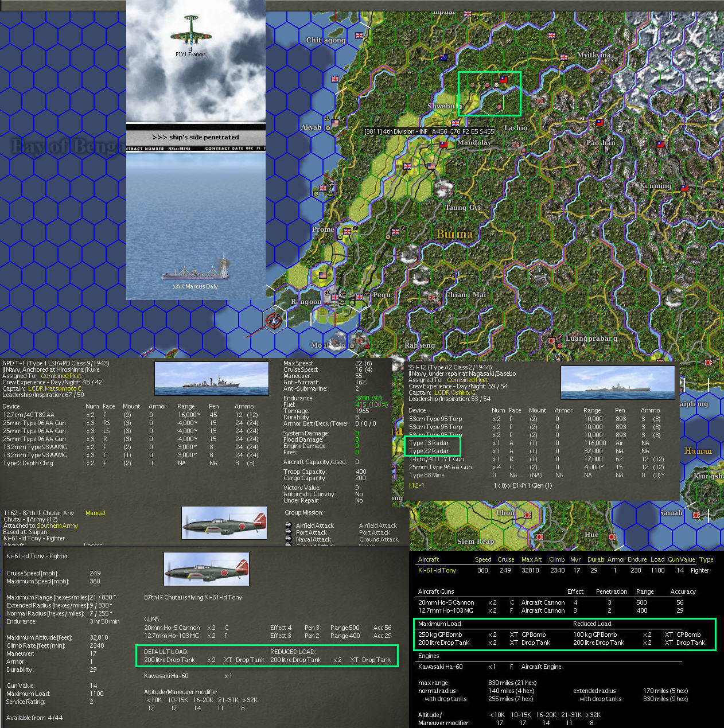Select the Chinese flag unit above Paoshan
The image size is (724, 728).
(x=600, y=122)
